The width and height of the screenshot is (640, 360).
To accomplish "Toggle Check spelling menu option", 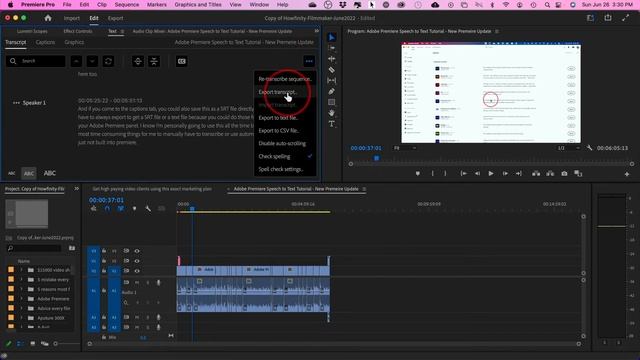I will pos(285,156).
